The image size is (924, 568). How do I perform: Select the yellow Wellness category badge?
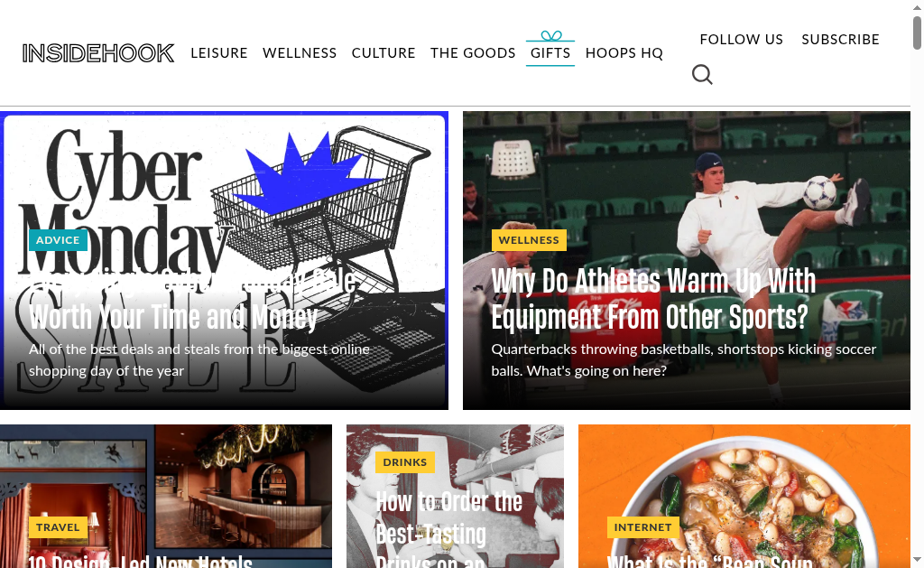529,240
